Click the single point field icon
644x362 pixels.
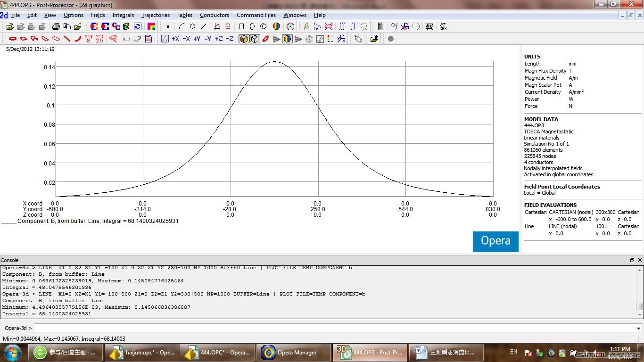point(168,26)
